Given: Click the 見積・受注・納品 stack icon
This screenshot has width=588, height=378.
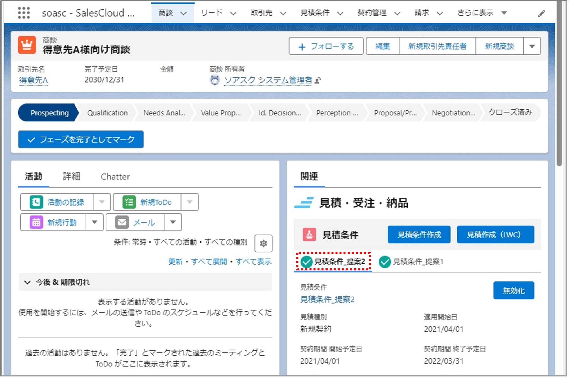Looking at the screenshot, I should point(304,203).
